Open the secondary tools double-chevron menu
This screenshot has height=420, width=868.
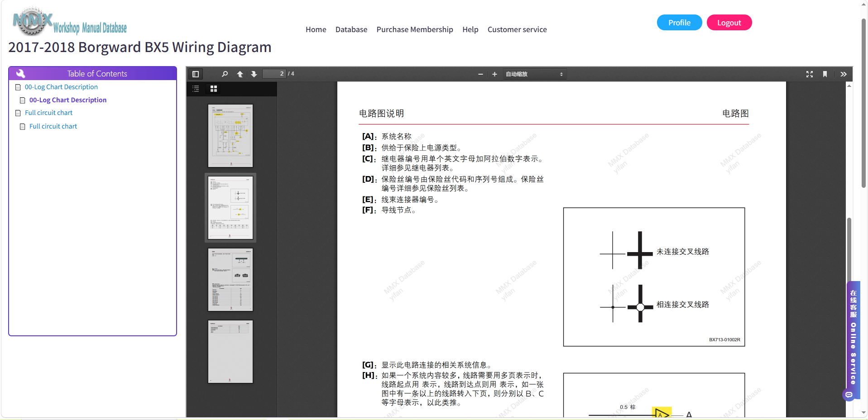click(843, 74)
